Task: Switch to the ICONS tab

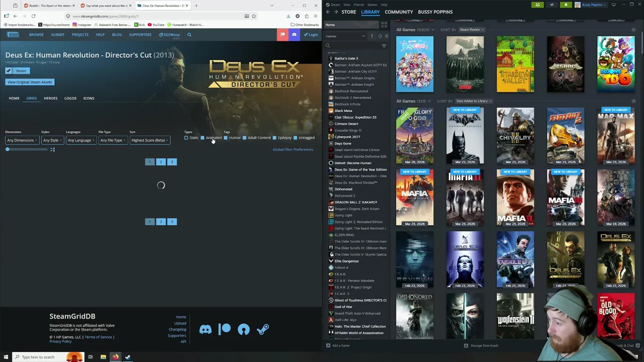Action: tap(89, 98)
